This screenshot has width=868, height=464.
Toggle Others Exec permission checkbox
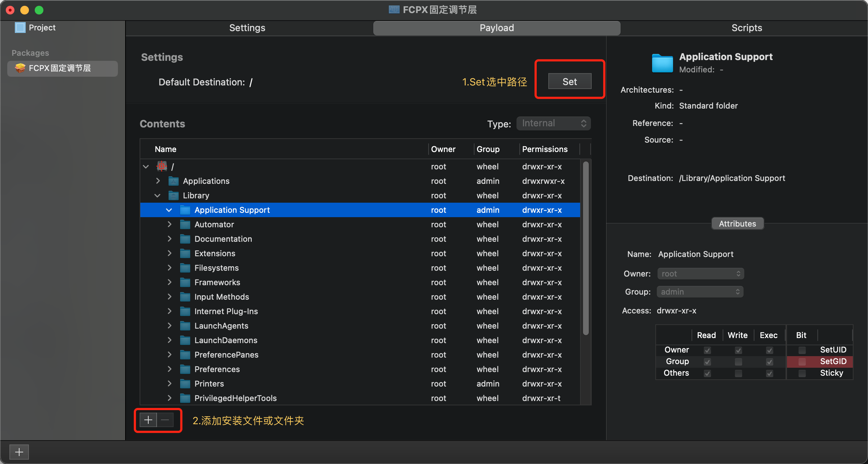pos(769,374)
